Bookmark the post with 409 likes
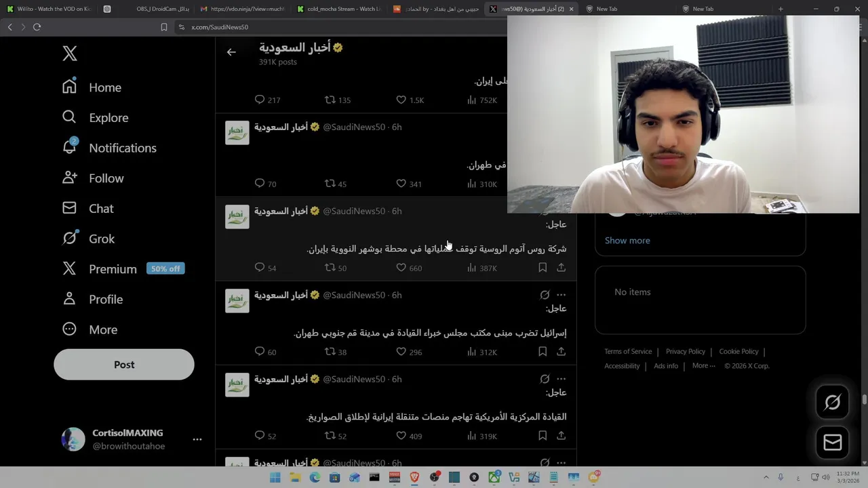 pos(542,436)
